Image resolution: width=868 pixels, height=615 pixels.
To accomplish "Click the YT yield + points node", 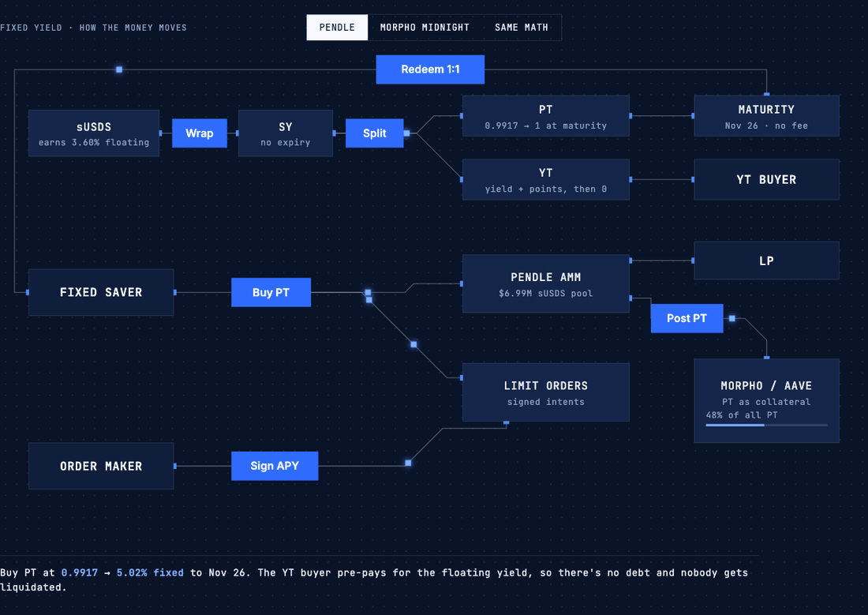I will point(546,179).
